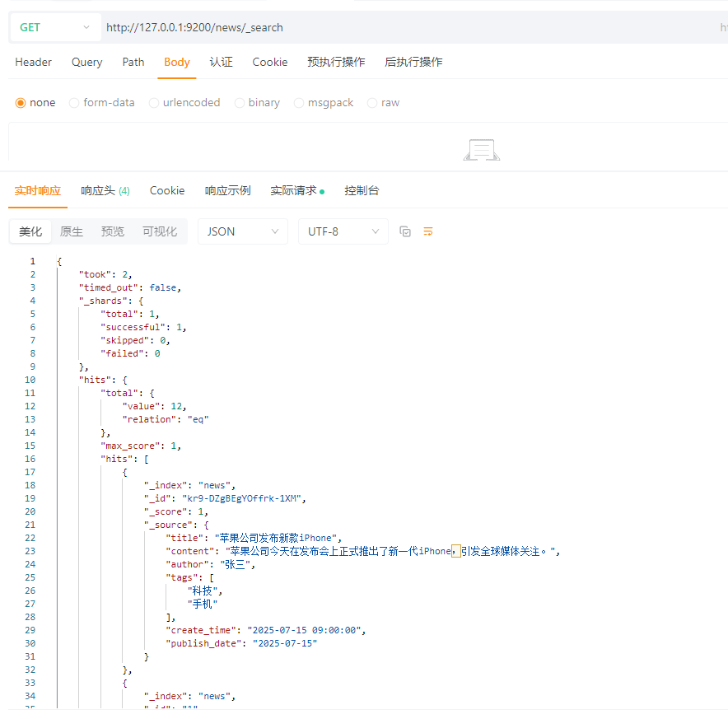728x719 pixels.
Task: Click the "publish_date": "2025-07-15" line
Action: (241, 643)
